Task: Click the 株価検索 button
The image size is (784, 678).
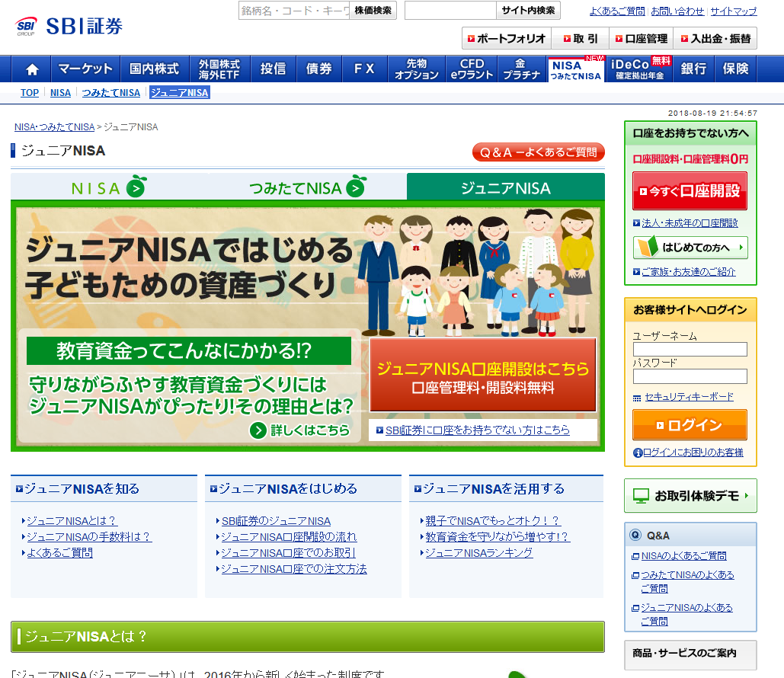Action: (x=373, y=11)
